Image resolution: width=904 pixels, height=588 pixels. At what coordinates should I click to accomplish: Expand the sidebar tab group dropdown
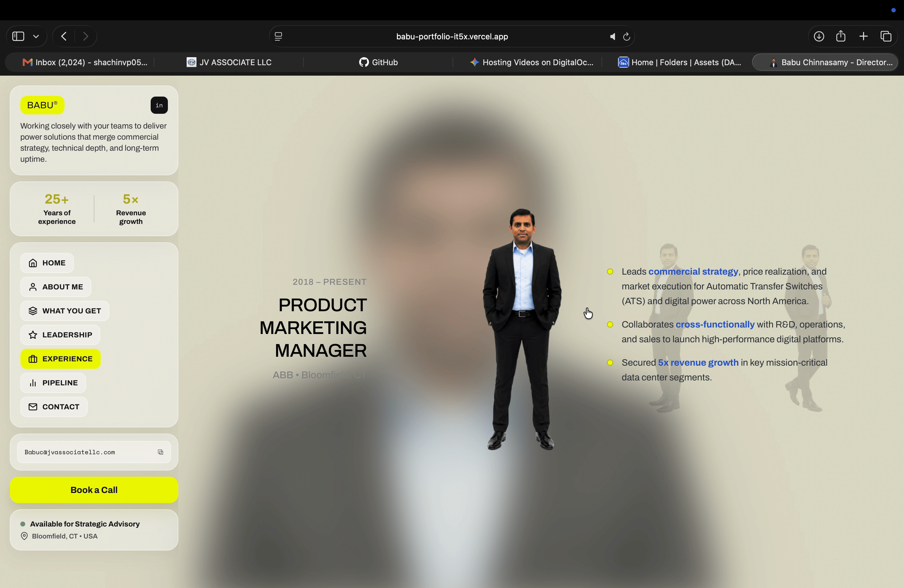(36, 37)
